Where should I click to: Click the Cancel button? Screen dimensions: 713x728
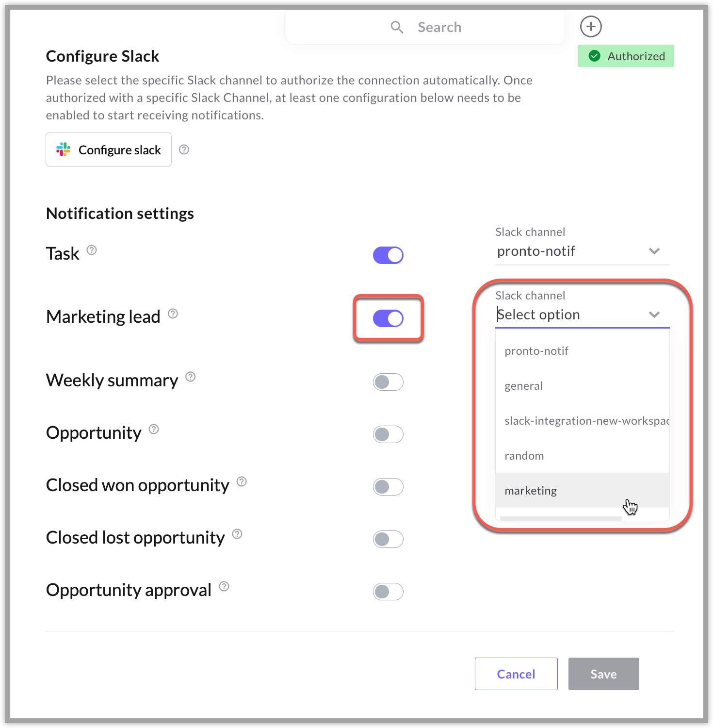pos(516,674)
